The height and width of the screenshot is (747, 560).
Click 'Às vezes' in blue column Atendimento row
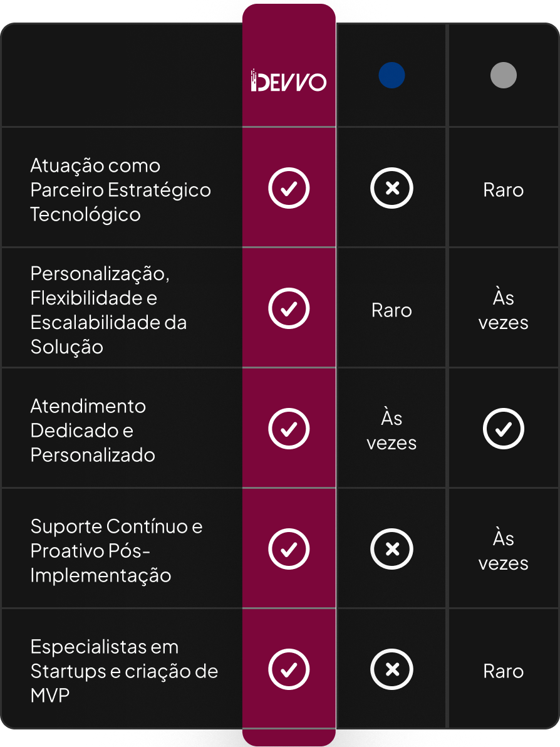click(391, 430)
